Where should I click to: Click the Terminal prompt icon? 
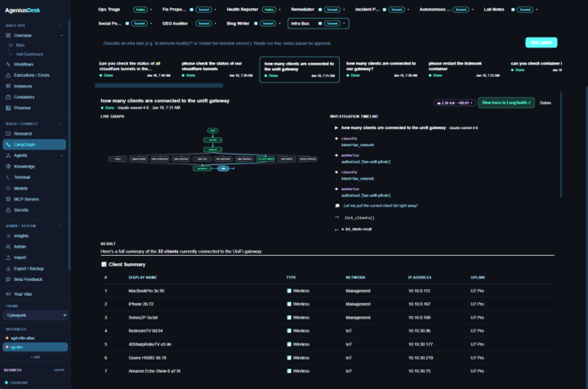coord(8,177)
